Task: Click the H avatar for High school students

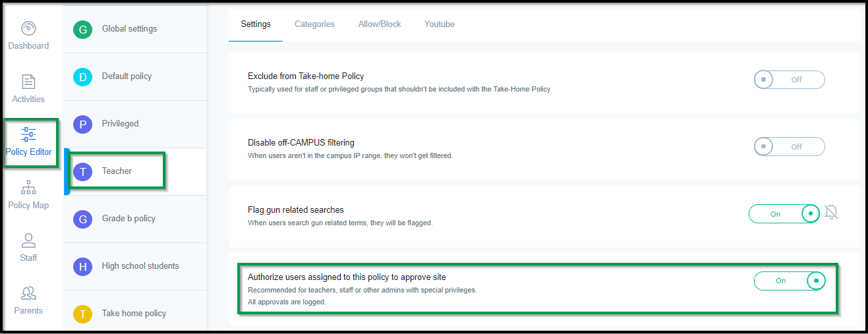Action: pos(82,266)
